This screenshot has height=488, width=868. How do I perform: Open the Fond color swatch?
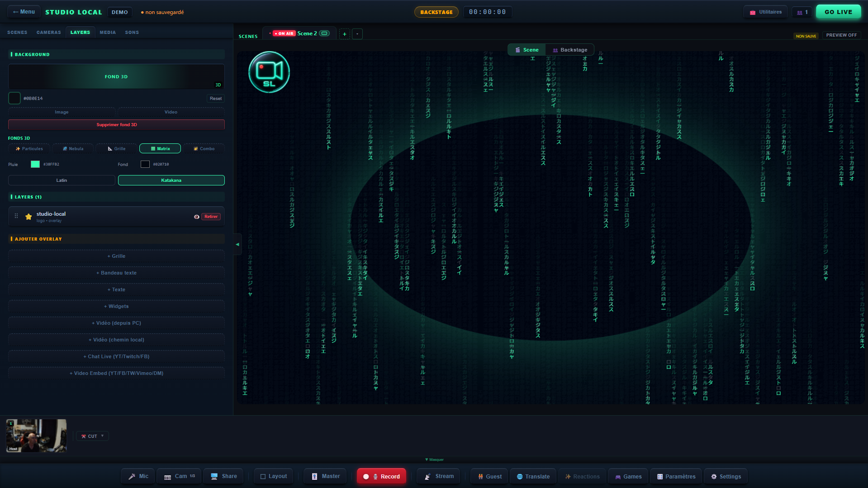pos(145,164)
